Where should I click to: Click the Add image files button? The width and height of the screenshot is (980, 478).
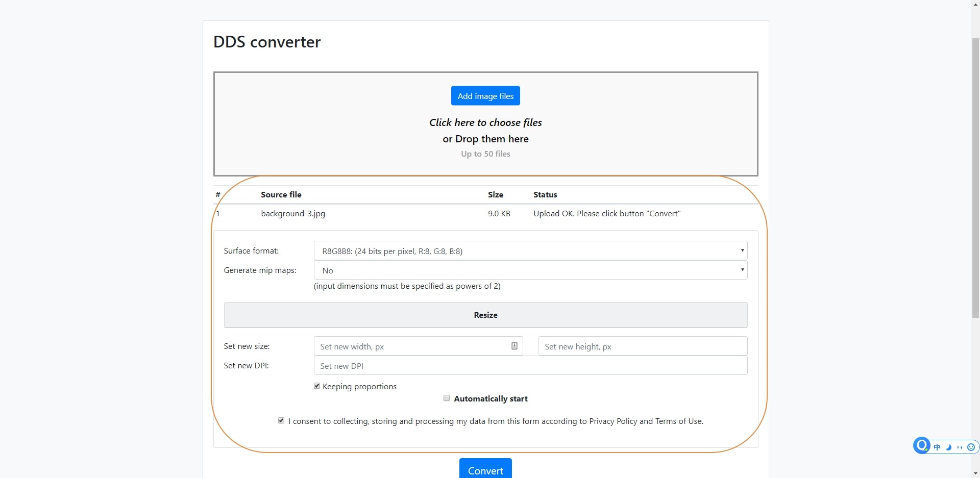click(x=485, y=96)
